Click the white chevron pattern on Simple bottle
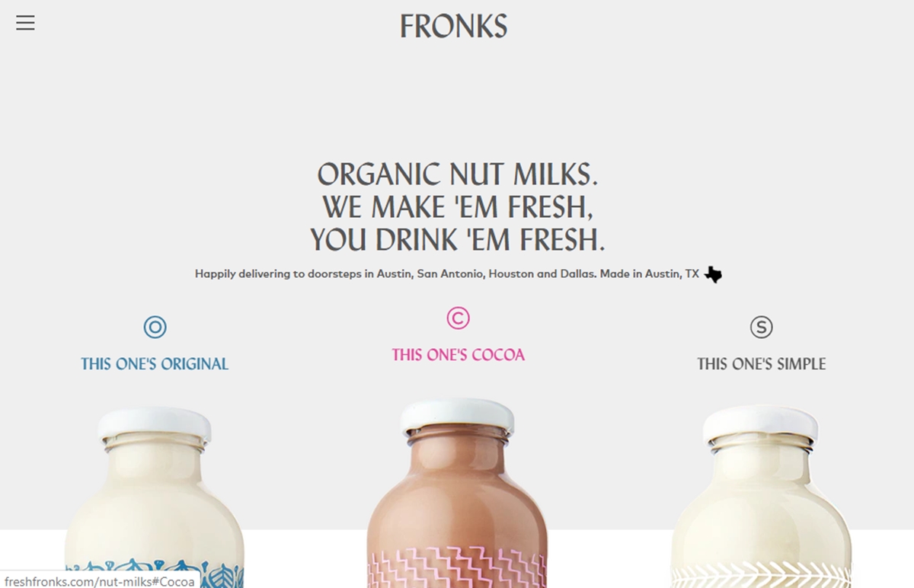Viewport: 914px width, 588px height. coord(761,577)
